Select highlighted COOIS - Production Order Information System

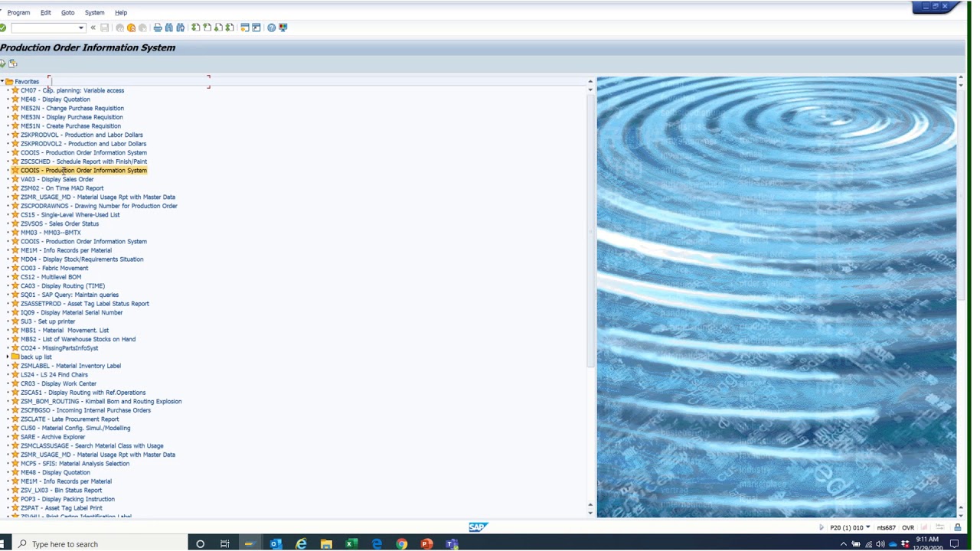[83, 170]
